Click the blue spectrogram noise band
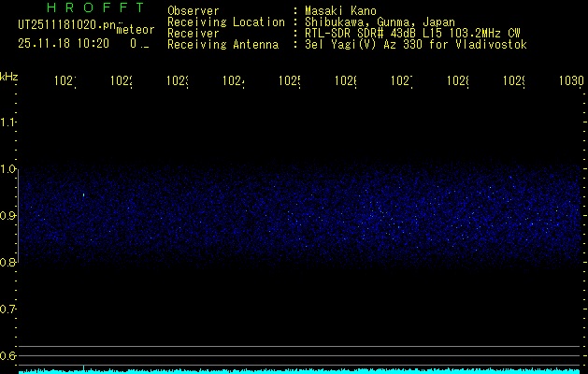The image size is (588, 374). coord(299,215)
